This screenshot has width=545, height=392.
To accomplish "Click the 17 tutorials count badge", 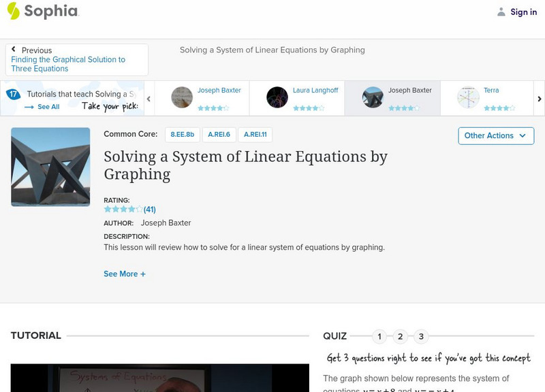I will (13, 94).
